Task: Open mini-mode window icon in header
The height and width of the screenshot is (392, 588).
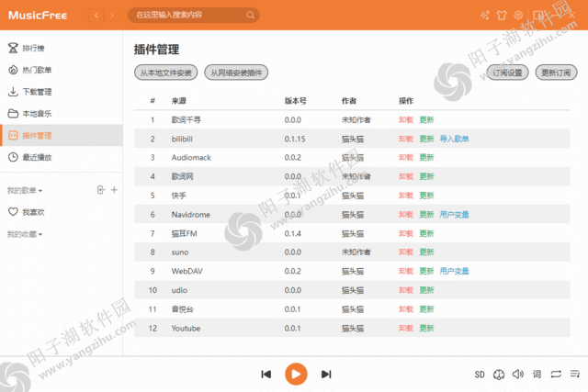Action: (x=538, y=15)
